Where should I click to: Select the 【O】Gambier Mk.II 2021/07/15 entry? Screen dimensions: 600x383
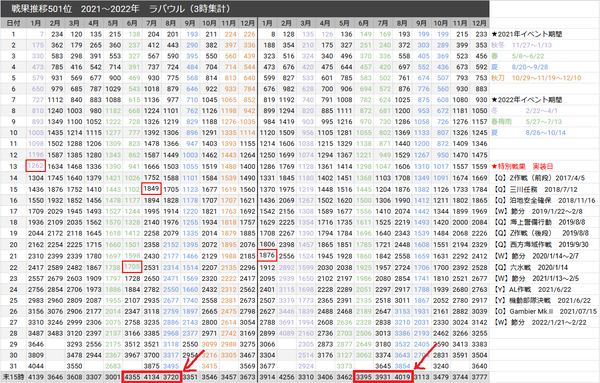[x=545, y=311]
